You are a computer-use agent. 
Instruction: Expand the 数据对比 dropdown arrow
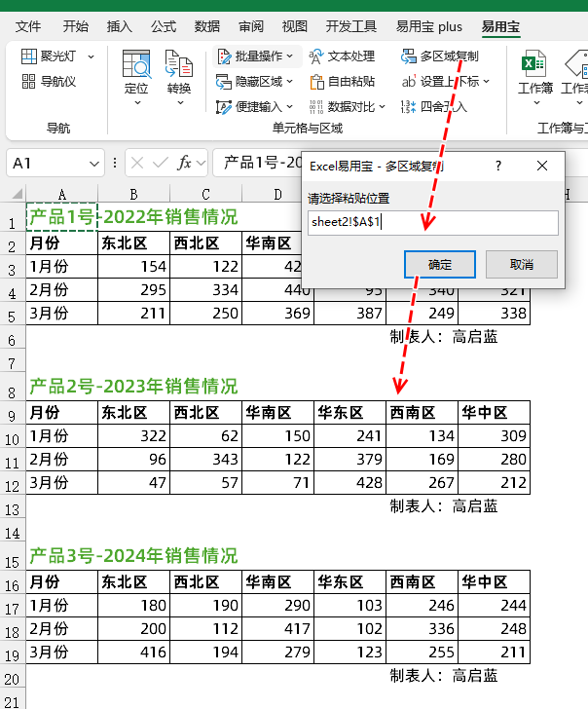coord(382,107)
